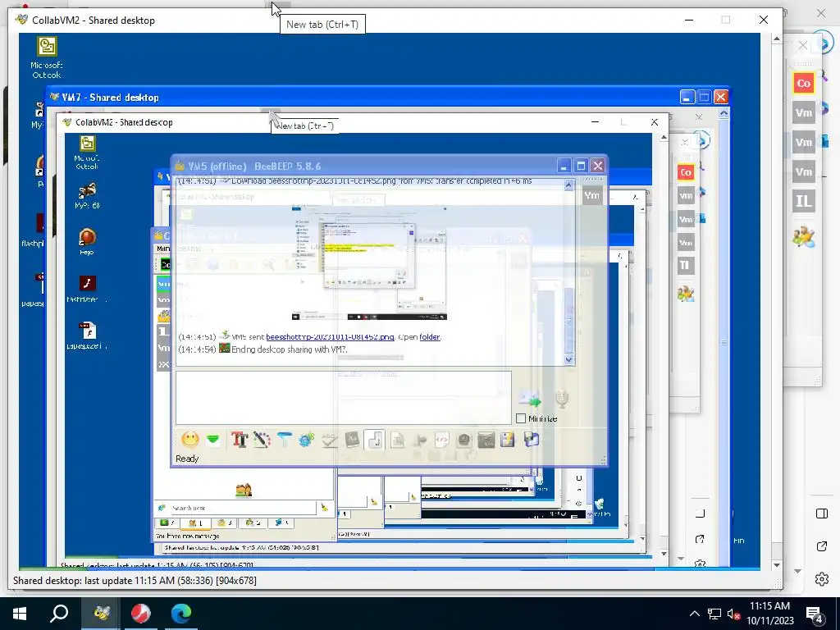Select the small red Co avatar in nested sidebar
Screen dimensions: 840x630
685,172
